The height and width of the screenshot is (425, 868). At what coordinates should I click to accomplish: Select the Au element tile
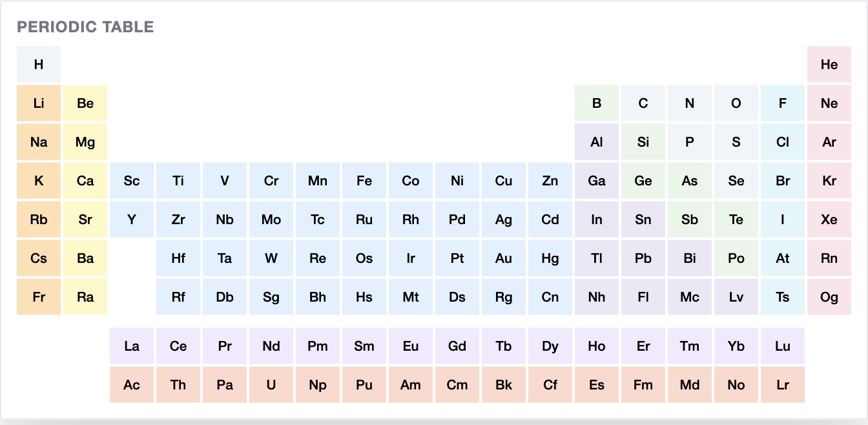pos(504,258)
